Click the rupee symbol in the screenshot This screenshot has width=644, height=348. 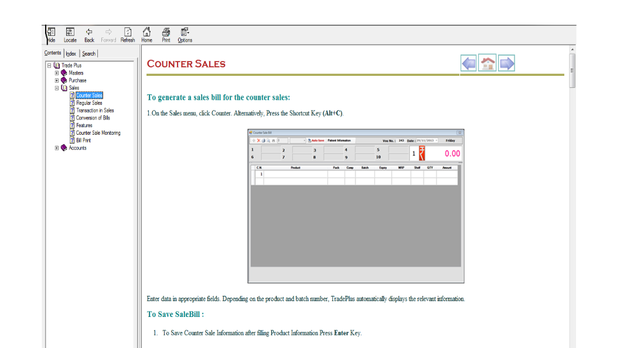tap(422, 153)
